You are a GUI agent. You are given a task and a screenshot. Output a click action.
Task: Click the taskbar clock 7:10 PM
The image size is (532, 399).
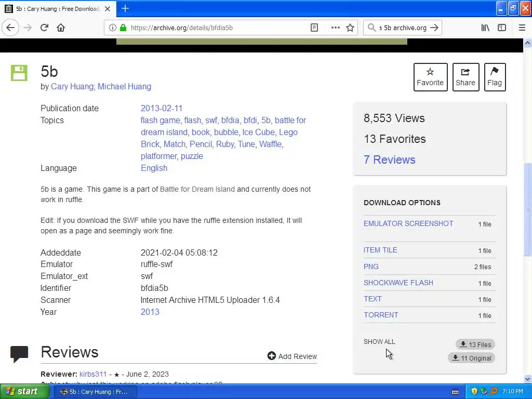[513, 391]
